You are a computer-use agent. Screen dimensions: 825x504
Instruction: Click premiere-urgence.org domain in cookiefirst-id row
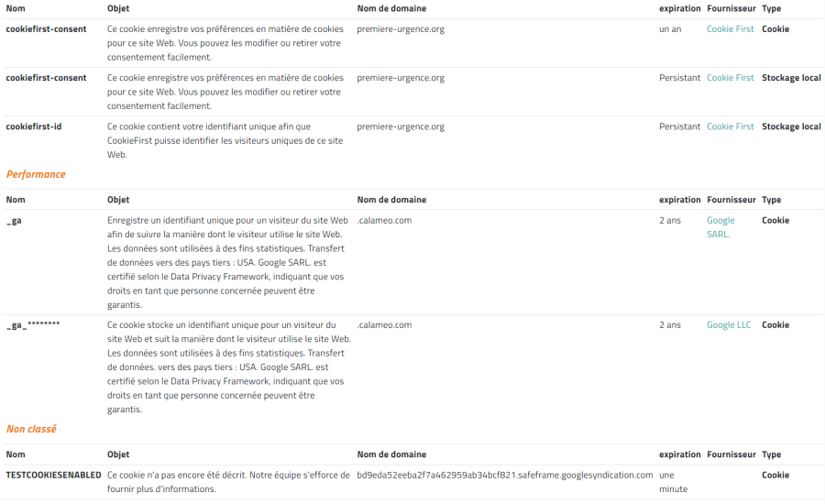[401, 126]
